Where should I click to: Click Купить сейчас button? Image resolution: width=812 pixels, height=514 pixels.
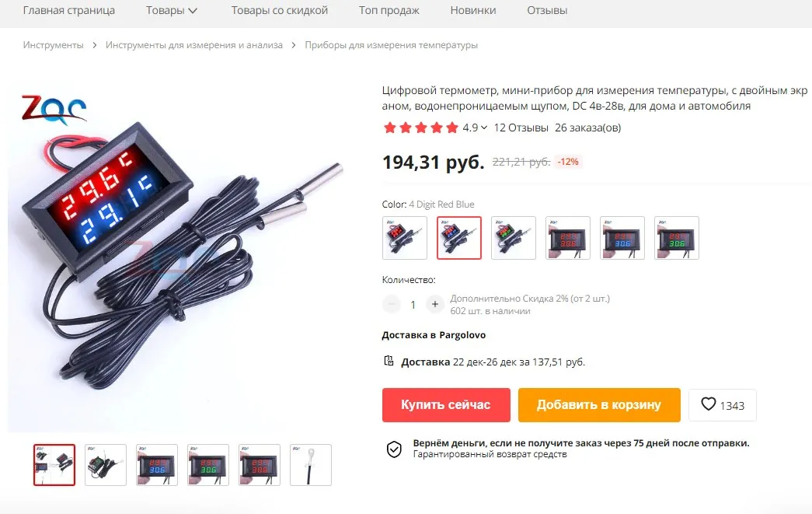[446, 404]
